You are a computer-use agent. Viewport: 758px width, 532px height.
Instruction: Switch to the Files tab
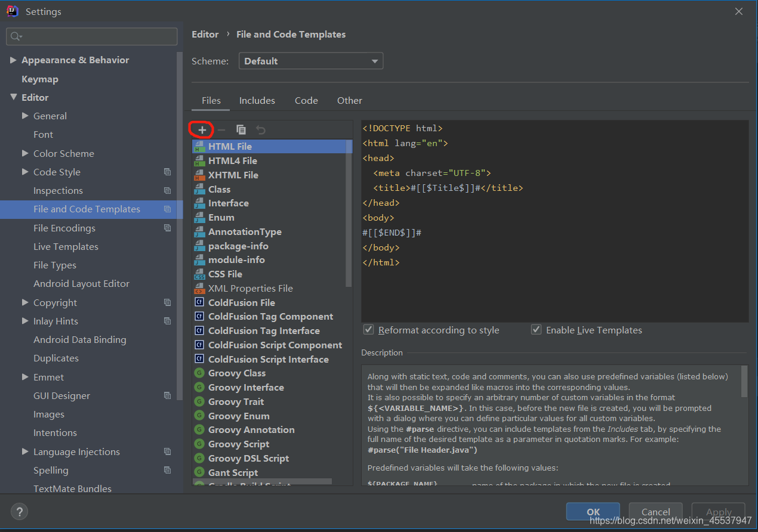point(211,101)
